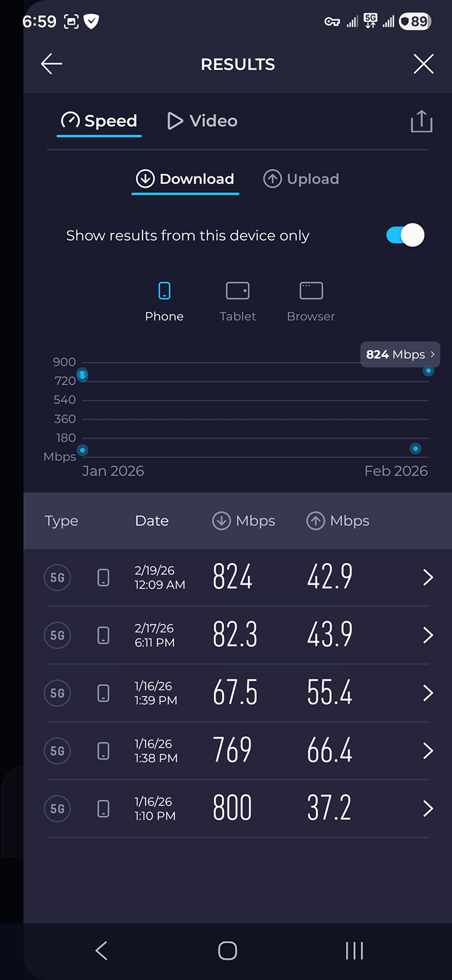Select the Browser device filter icon

[311, 291]
